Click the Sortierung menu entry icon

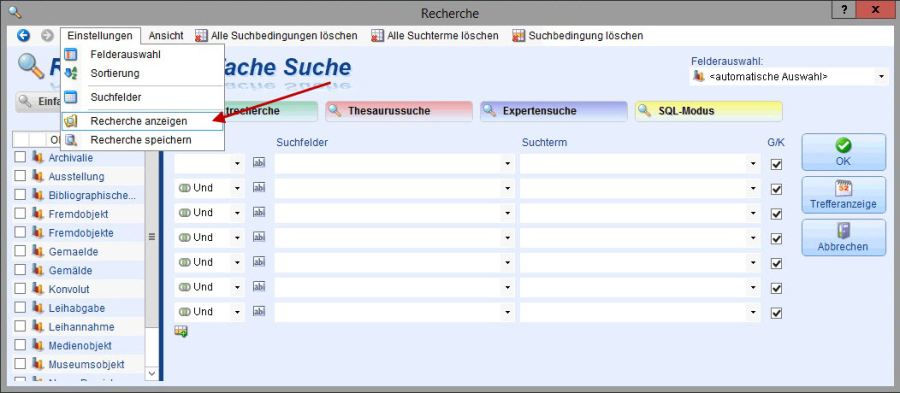(71, 73)
